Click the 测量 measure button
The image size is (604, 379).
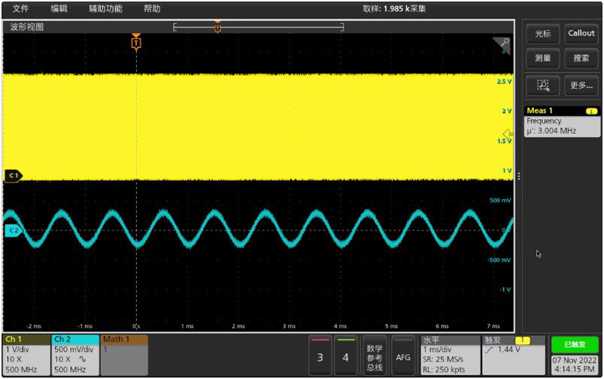[543, 58]
